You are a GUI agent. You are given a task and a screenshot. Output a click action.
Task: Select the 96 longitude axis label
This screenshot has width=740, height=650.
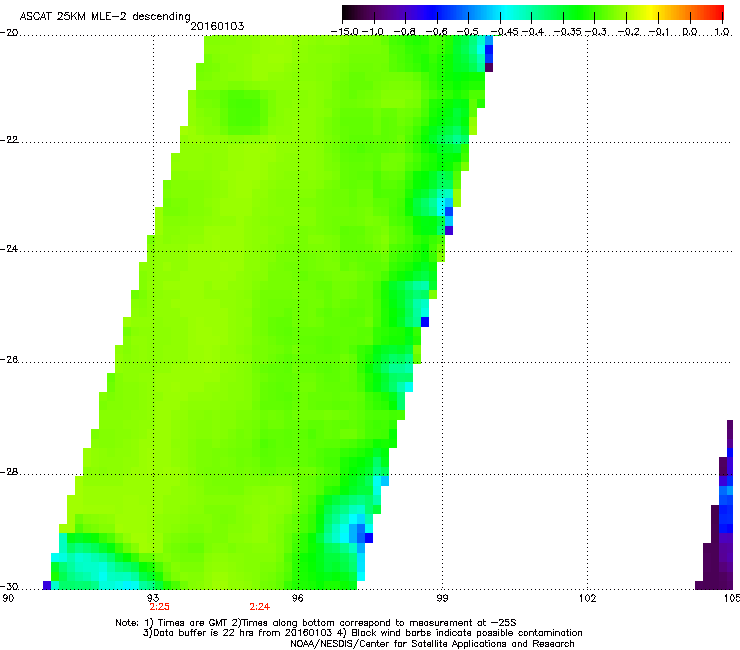coord(298,598)
